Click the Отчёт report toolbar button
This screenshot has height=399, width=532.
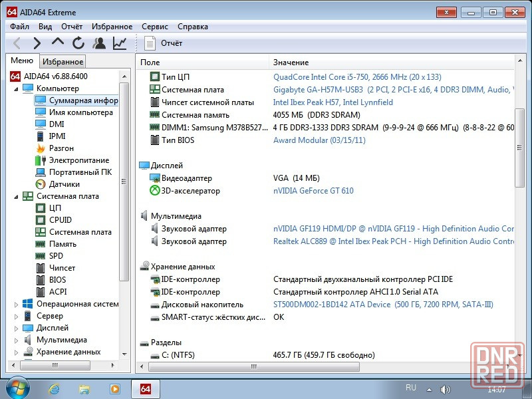pos(163,43)
